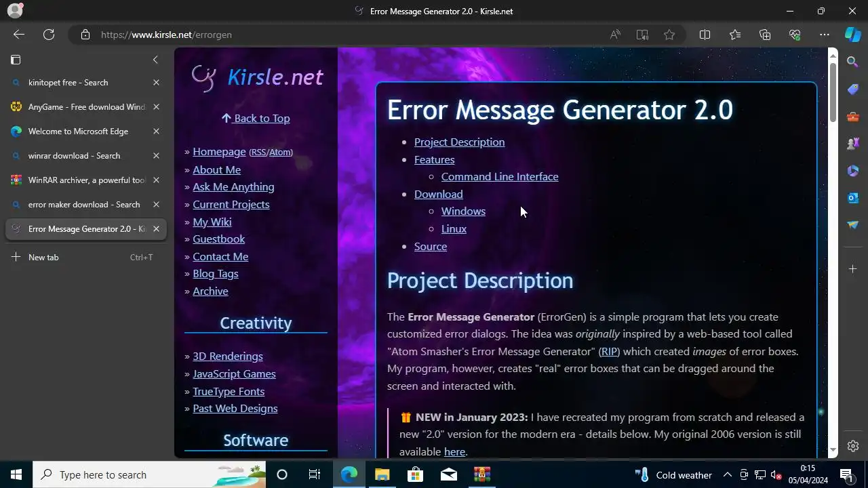Enter Immersive Reader mode
868x488 pixels.
click(x=642, y=35)
